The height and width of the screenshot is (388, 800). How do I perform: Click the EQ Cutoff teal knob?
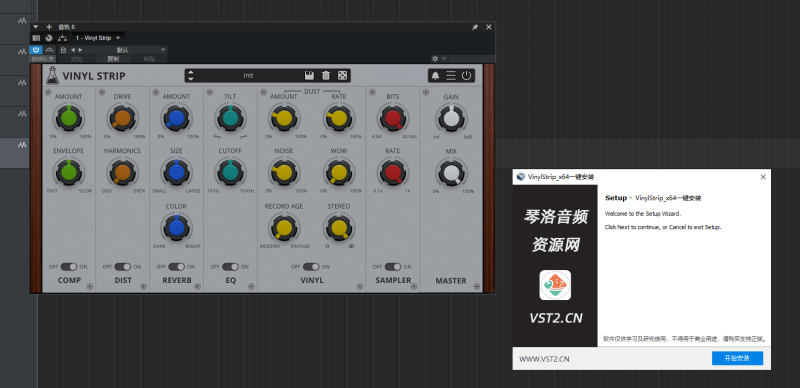pyautogui.click(x=230, y=172)
